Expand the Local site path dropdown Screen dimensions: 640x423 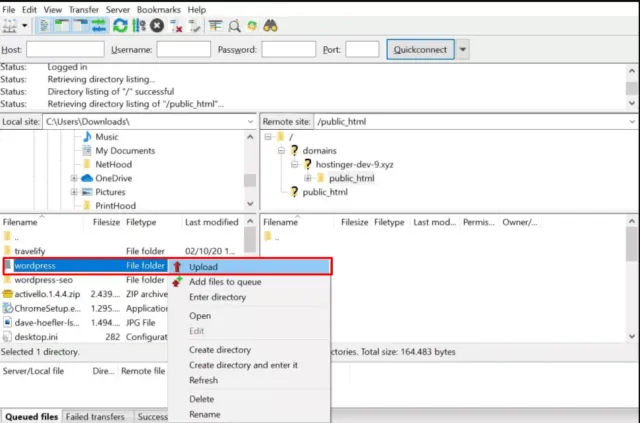click(x=249, y=121)
